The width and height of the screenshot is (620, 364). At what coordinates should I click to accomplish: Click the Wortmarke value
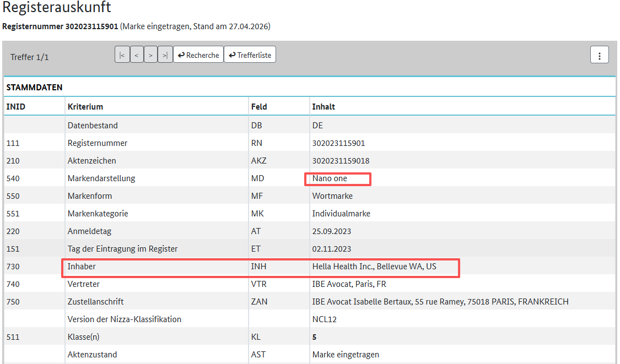(332, 196)
